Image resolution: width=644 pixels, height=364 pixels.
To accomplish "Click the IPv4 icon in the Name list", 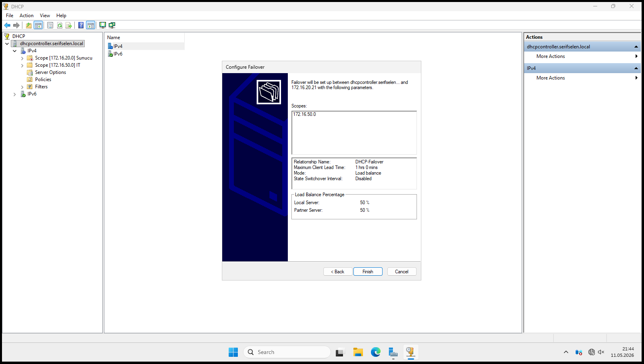I will pos(110,46).
